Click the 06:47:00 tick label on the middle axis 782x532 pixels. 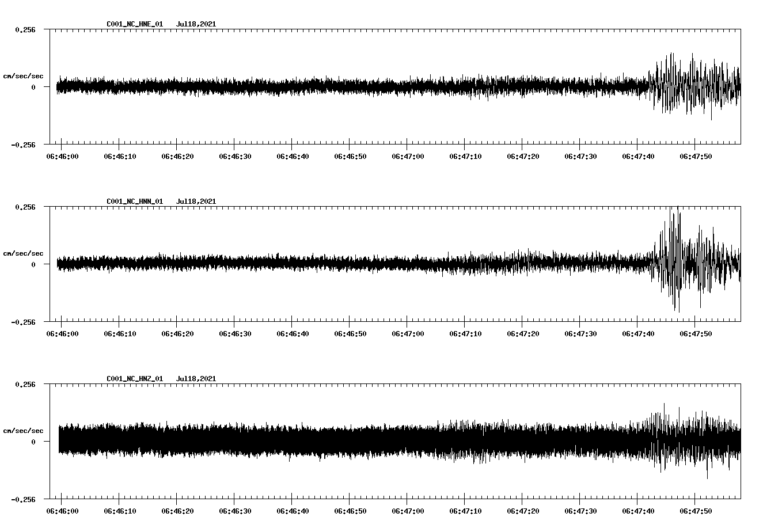pyautogui.click(x=408, y=332)
